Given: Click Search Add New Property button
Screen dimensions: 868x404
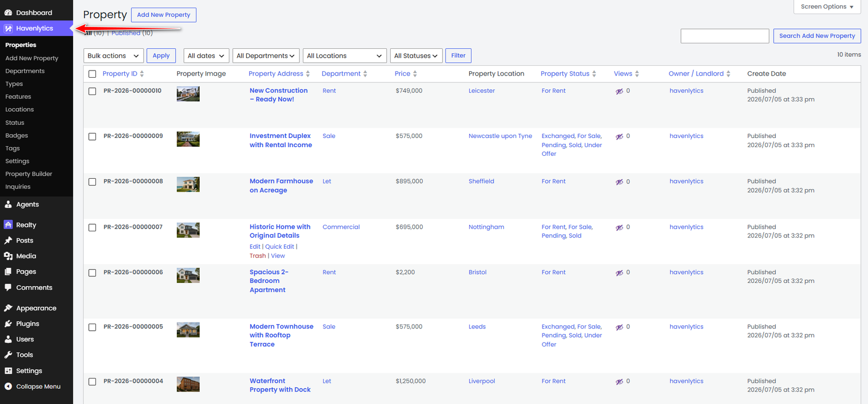Looking at the screenshot, I should 817,36.
